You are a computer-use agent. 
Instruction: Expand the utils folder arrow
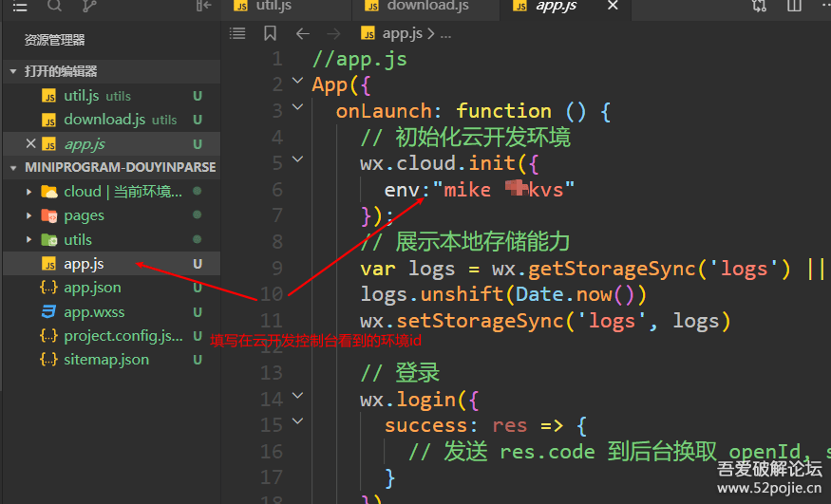[x=29, y=240]
